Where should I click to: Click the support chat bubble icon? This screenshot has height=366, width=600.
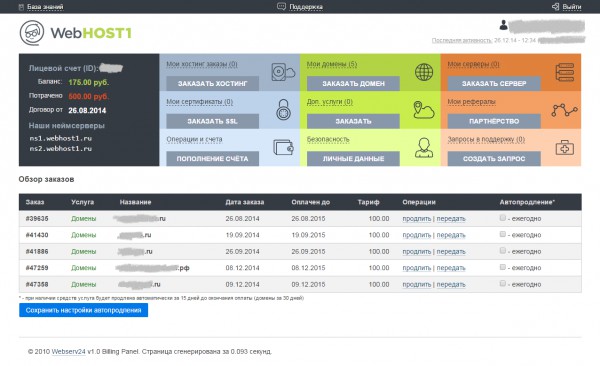point(281,7)
